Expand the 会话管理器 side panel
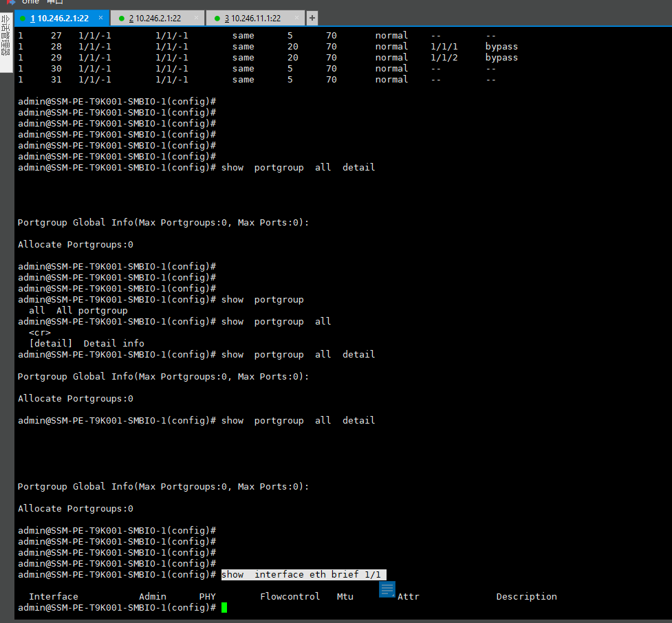This screenshot has width=672, height=623. 6,40
